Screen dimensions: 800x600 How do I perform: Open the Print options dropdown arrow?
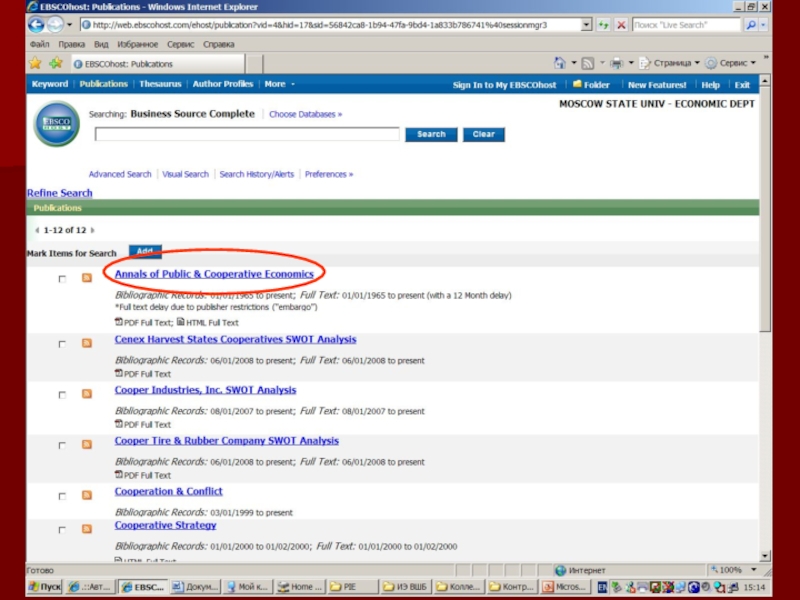point(631,63)
